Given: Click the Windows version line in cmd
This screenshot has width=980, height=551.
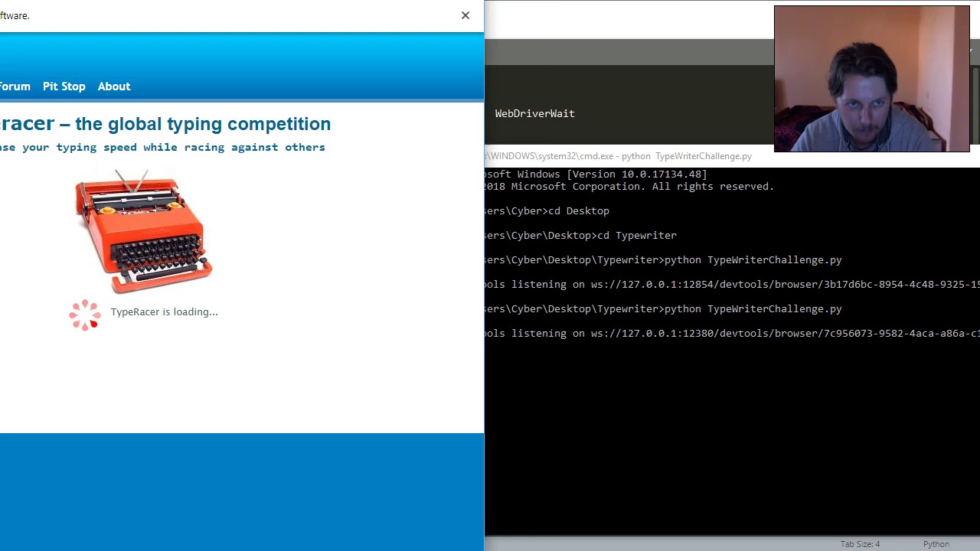Looking at the screenshot, I should click(x=596, y=174).
